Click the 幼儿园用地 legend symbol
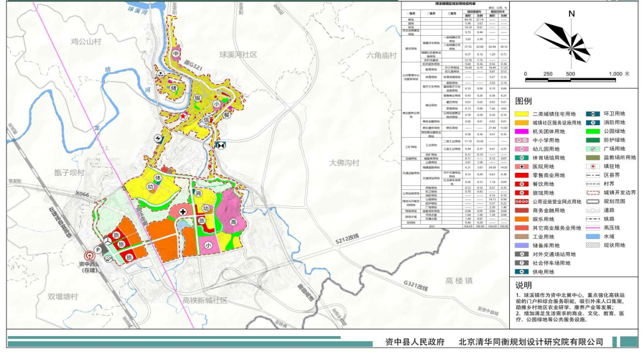 tap(522, 149)
